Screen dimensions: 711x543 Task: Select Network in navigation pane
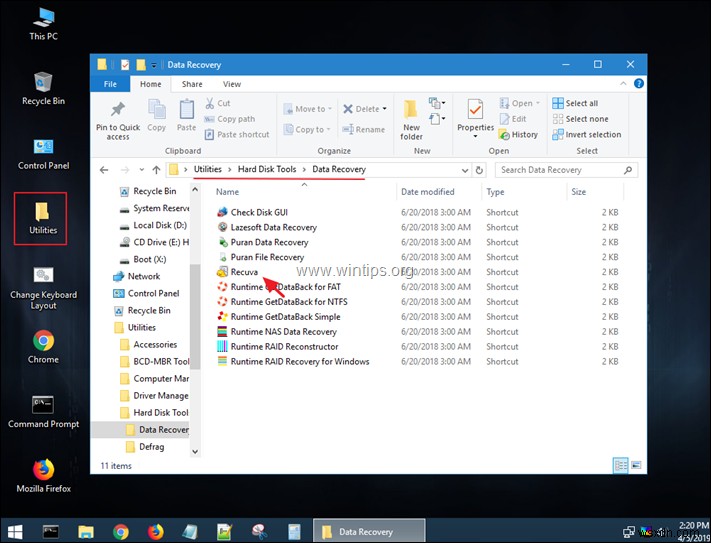click(144, 276)
